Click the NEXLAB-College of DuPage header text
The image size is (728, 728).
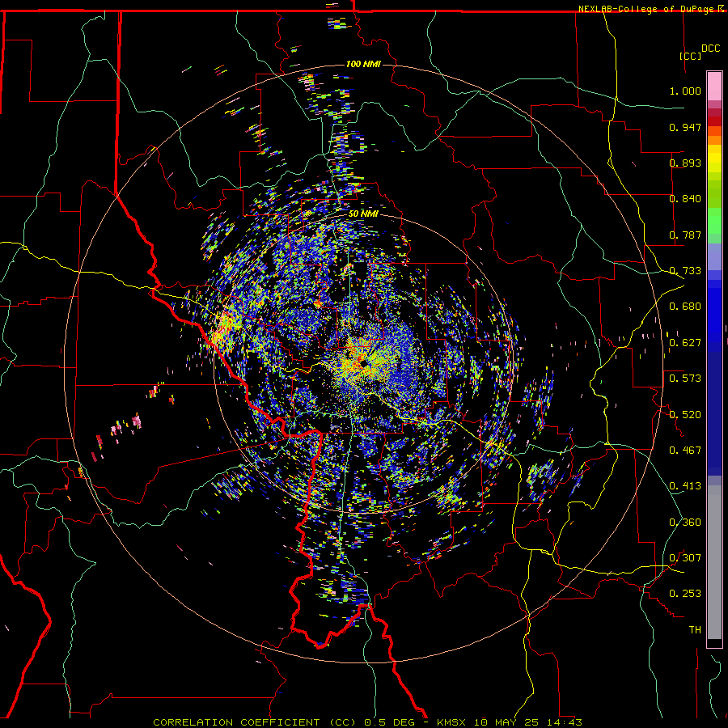[x=647, y=9]
